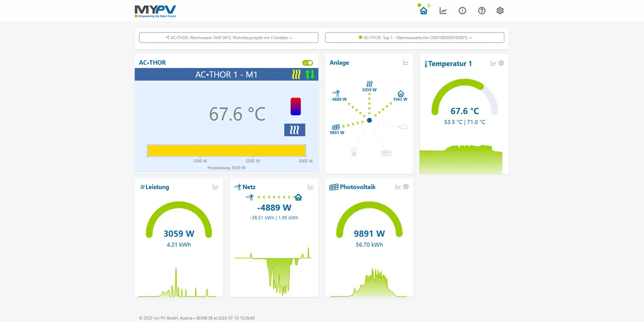Open the info icon in header

pyautogui.click(x=462, y=10)
